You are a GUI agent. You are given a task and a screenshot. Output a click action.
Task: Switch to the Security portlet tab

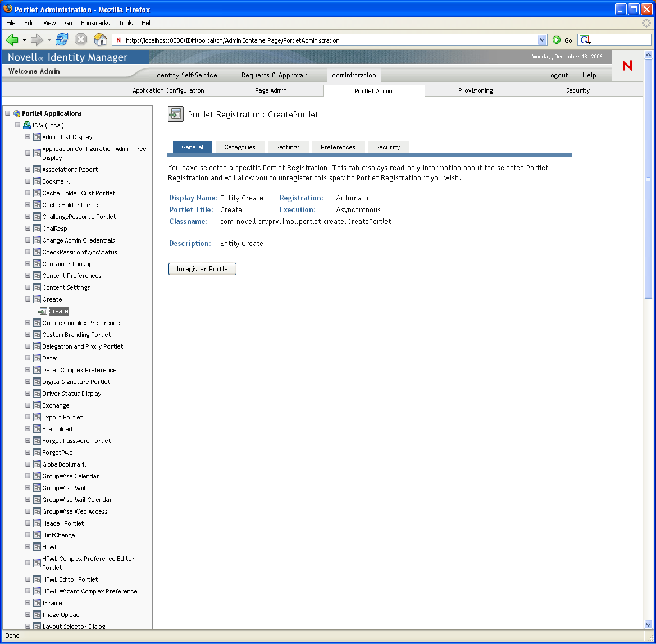[388, 147]
